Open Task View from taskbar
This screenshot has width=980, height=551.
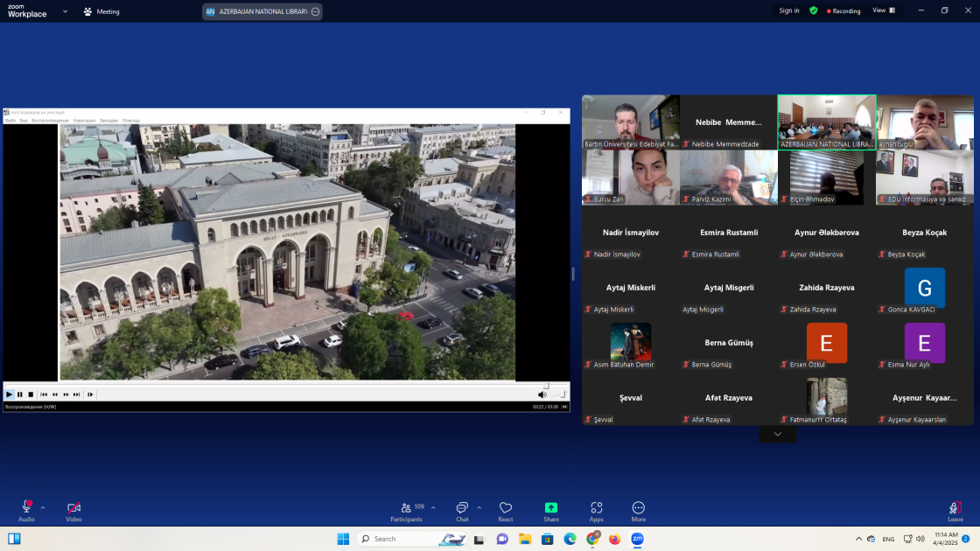(479, 539)
